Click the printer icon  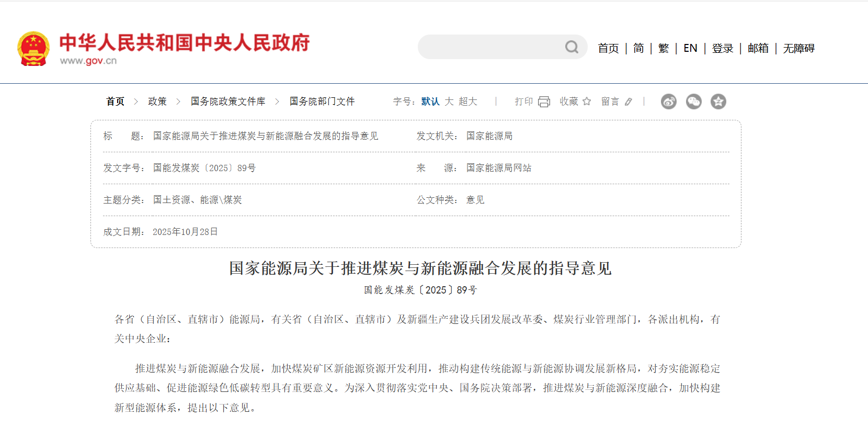tap(544, 102)
